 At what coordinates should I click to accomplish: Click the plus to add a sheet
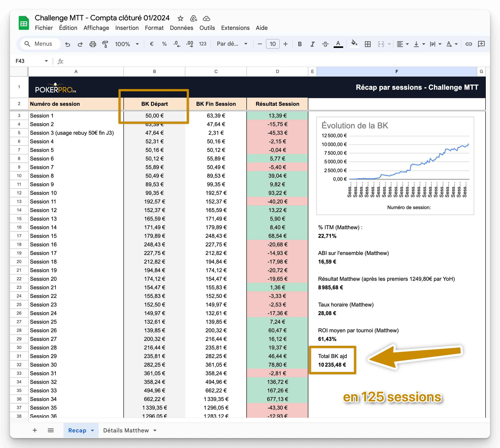pyautogui.click(x=35, y=430)
